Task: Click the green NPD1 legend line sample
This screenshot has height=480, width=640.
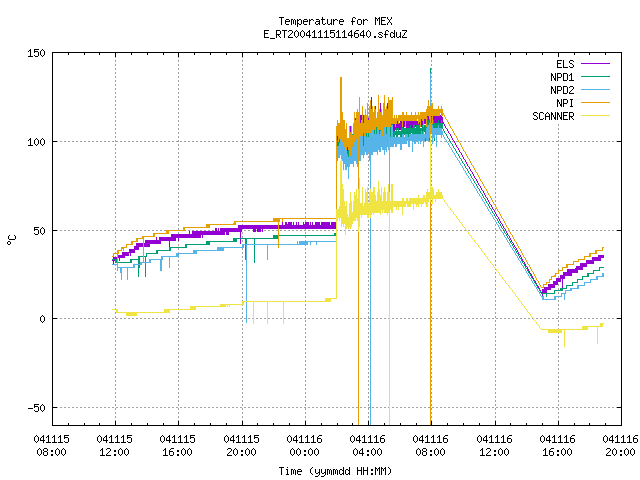Action: tap(596, 76)
